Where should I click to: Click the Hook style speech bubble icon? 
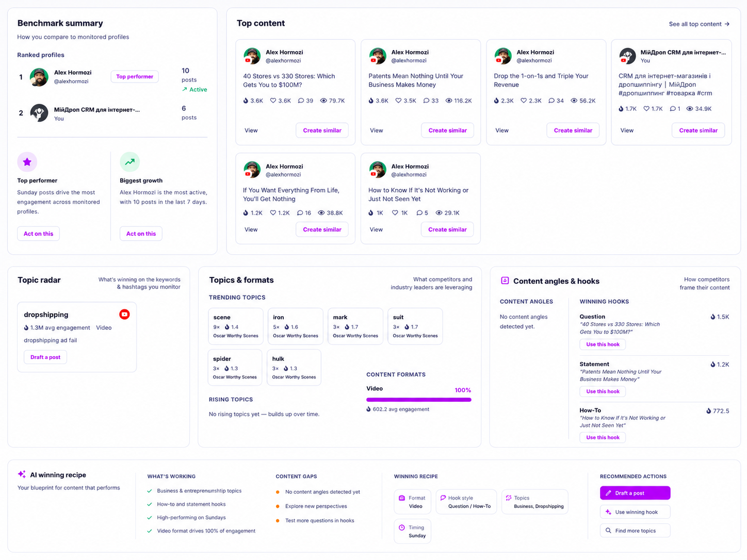[443, 498]
